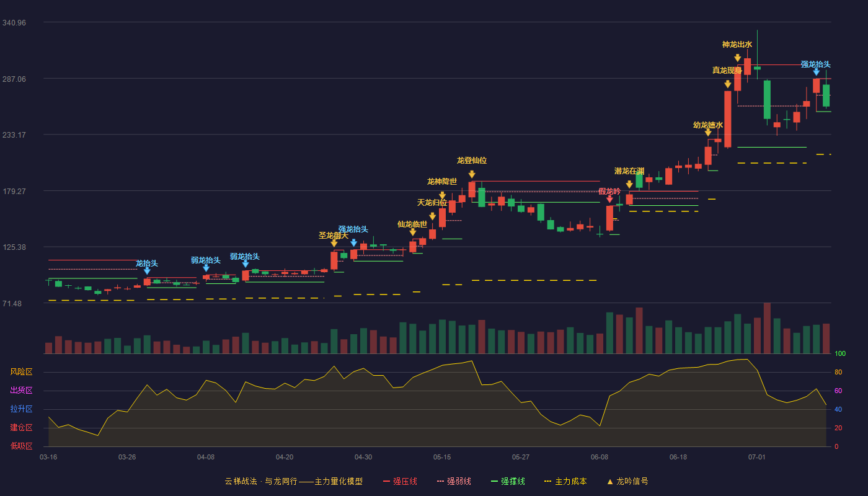This screenshot has height=496, width=868.
Task: Click the 03-26 date label
Action: click(x=127, y=457)
